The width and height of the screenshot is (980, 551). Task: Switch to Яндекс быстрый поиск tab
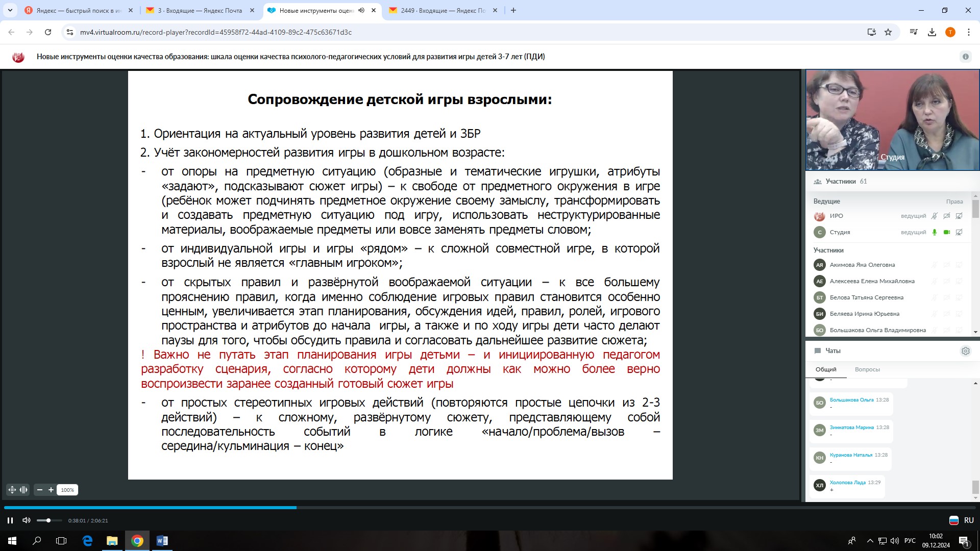79,10
